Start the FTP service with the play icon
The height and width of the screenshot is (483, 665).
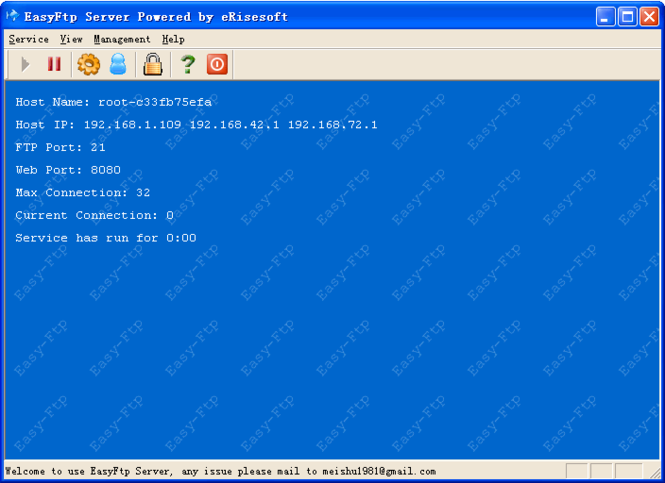(x=25, y=64)
